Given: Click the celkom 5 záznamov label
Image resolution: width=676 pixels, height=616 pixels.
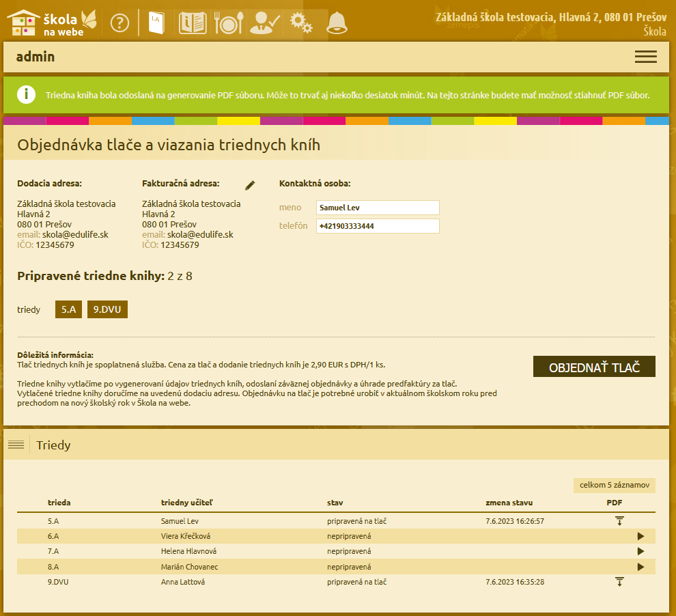Looking at the screenshot, I should (x=615, y=485).
